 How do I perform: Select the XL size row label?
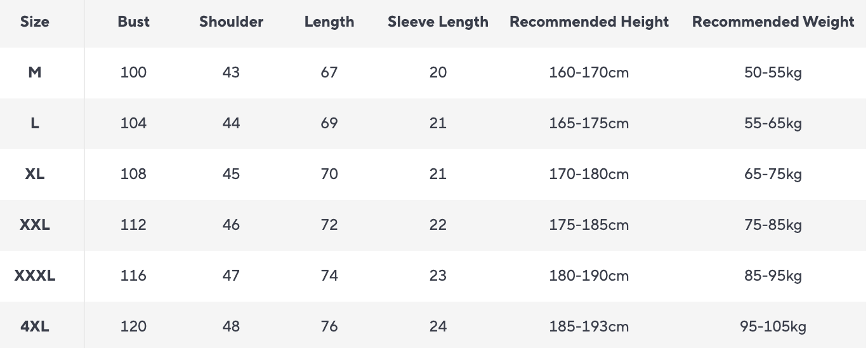click(35, 174)
